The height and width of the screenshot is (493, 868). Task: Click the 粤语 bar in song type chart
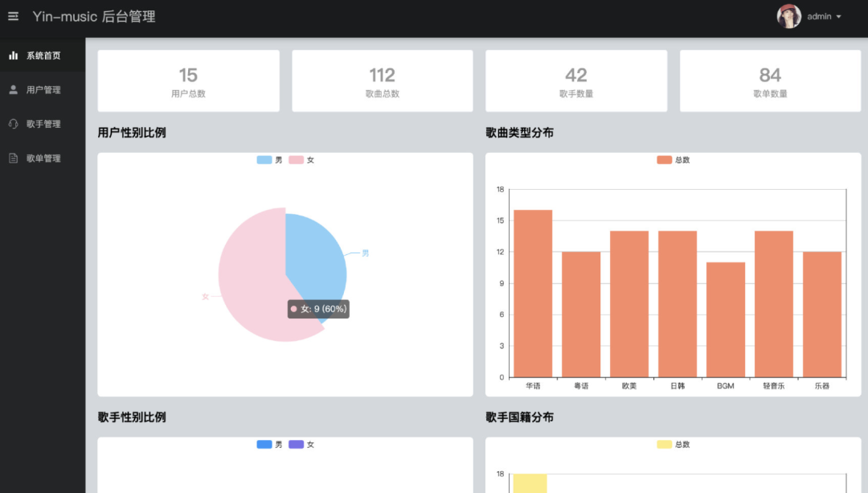[x=581, y=314]
